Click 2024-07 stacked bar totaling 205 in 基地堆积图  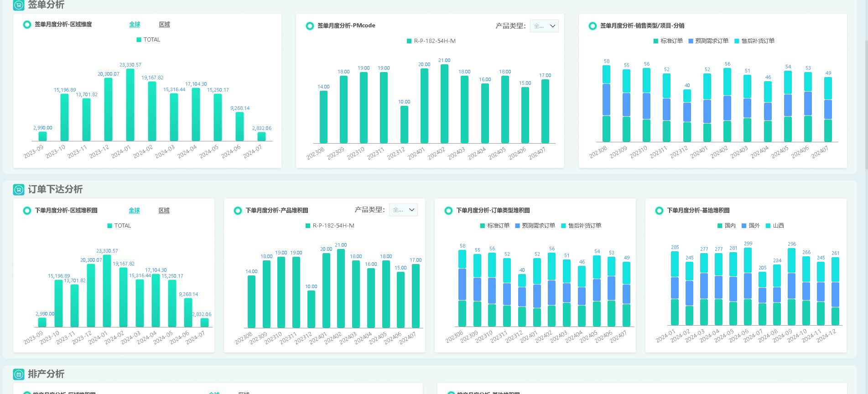click(x=762, y=299)
